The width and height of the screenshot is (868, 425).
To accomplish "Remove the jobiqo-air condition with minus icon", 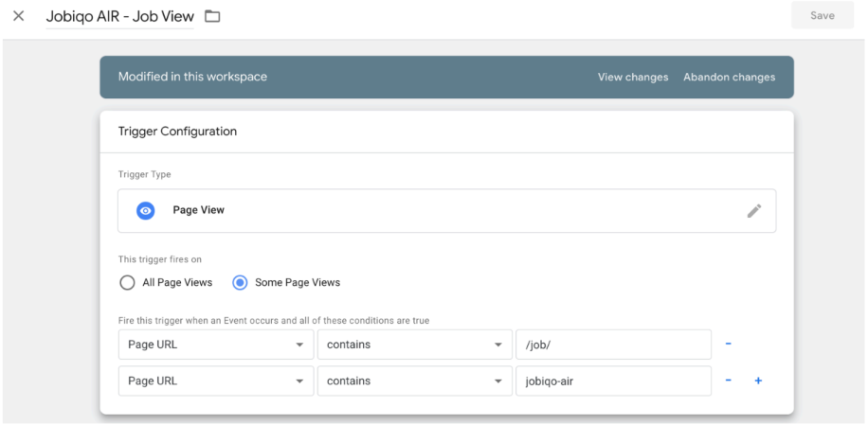I will [728, 381].
